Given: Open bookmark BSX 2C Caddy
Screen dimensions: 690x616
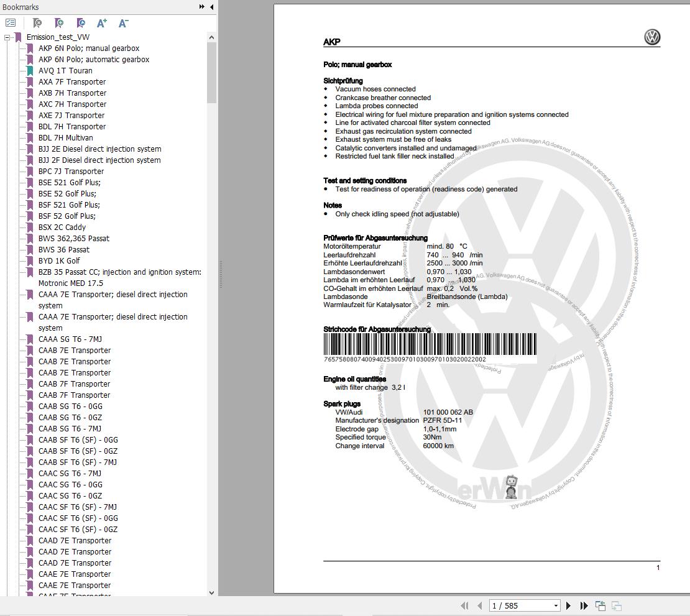Looking at the screenshot, I should point(62,228).
